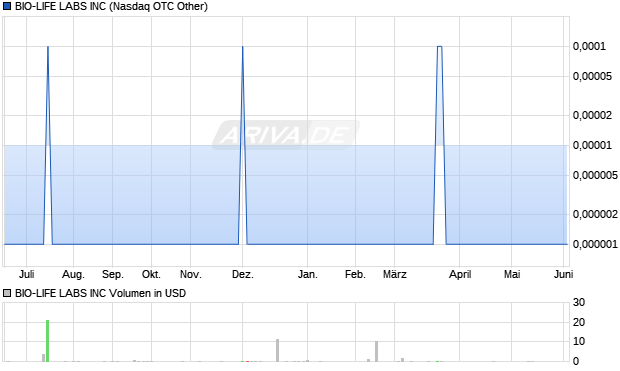This screenshot has width=620, height=371.
Task: Click the Okt. month label
Action: pos(151,274)
